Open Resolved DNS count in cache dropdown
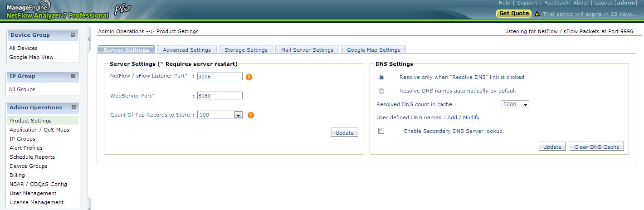 click(515, 104)
